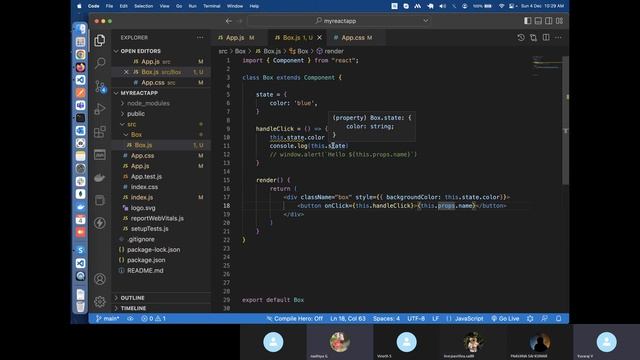Open README.md in the explorer
This screenshot has height=360, width=640.
162,271
